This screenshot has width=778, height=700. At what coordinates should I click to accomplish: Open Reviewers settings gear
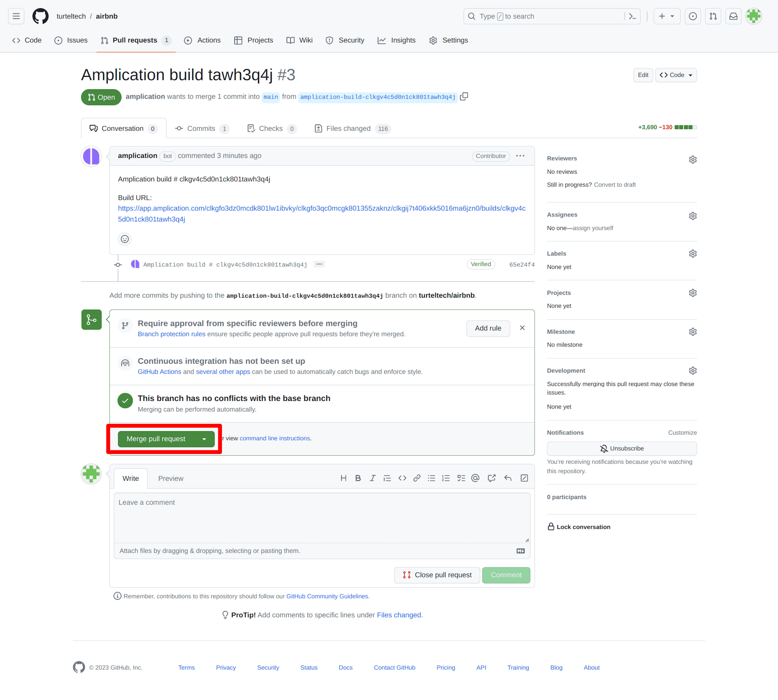[x=693, y=159]
